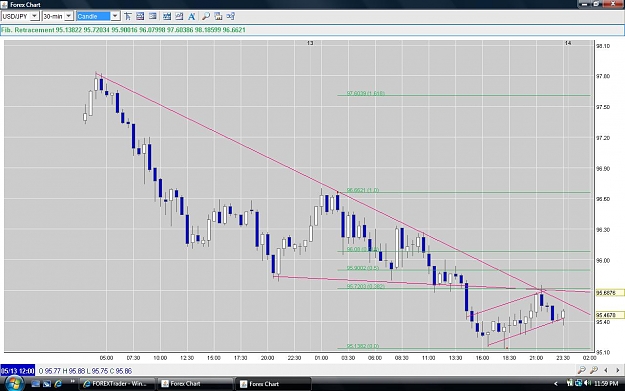Click the save chart icon after the magnifier

(218, 16)
